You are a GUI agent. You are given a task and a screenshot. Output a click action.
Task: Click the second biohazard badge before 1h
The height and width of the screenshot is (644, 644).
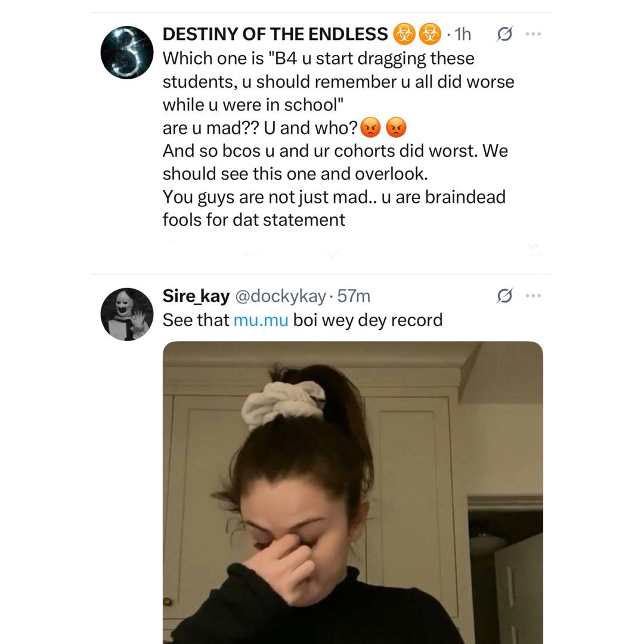[429, 34]
